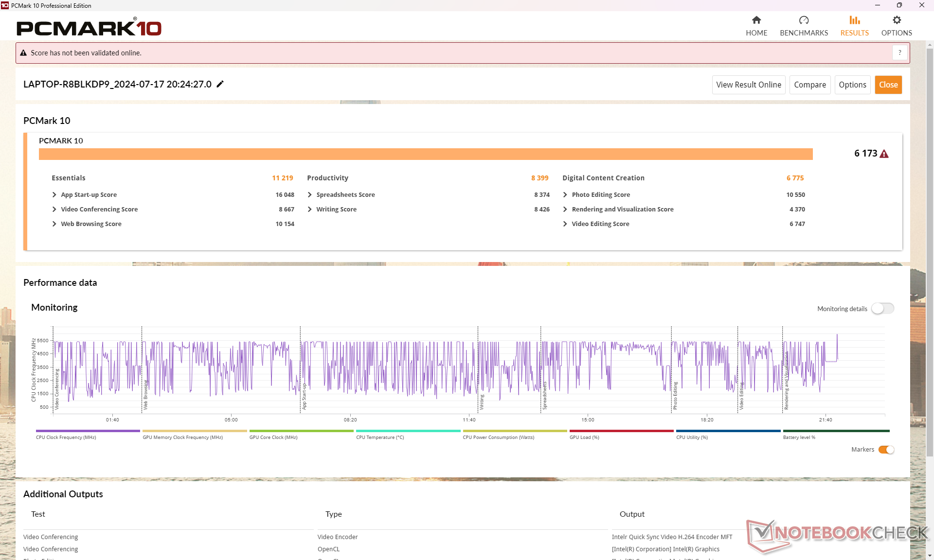Screen dimensions: 934x560
Task: Click the Home house icon
Action: 756,20
